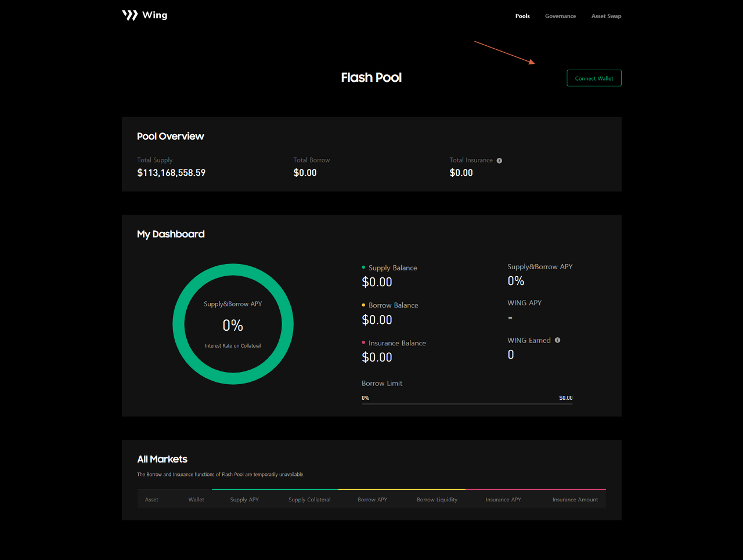Click the Borrow Limit label
Screen dimensions: 743x560
[x=382, y=384]
